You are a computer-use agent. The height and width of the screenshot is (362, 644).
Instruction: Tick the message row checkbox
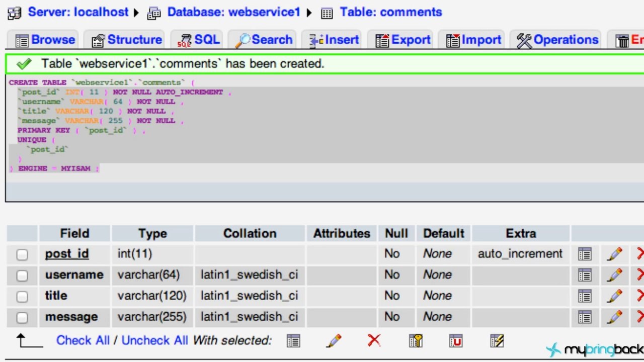pyautogui.click(x=22, y=318)
